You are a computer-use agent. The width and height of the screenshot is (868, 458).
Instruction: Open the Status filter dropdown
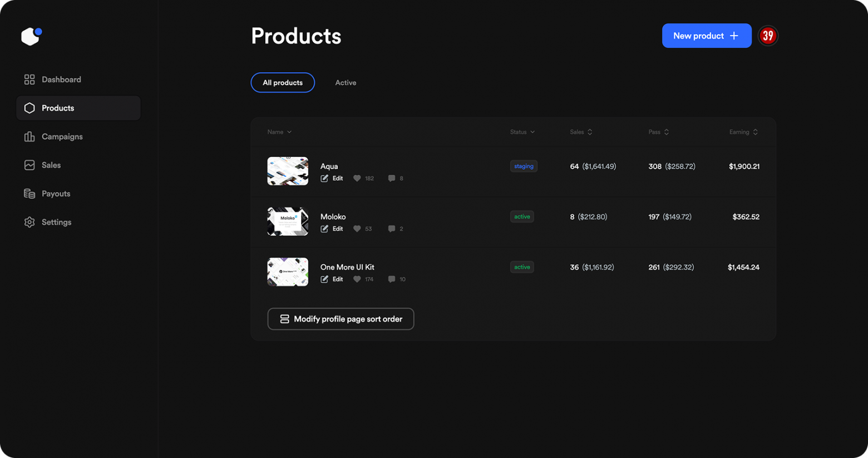click(522, 132)
